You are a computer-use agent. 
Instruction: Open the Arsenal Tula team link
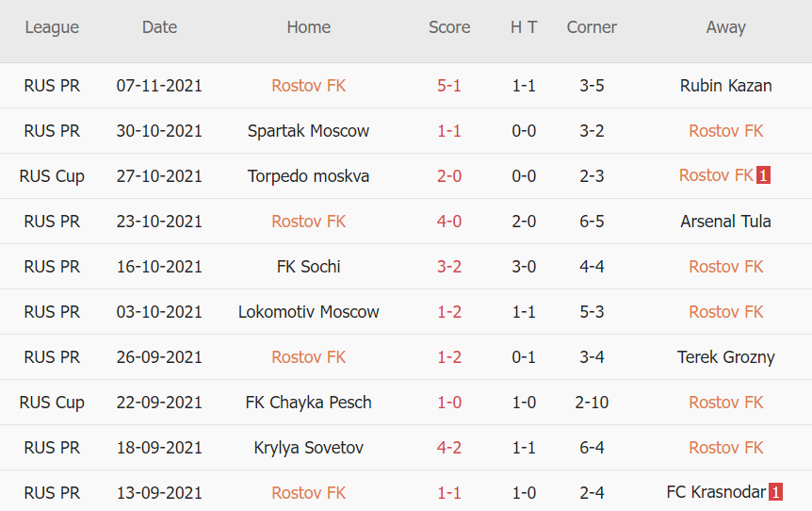coord(725,222)
